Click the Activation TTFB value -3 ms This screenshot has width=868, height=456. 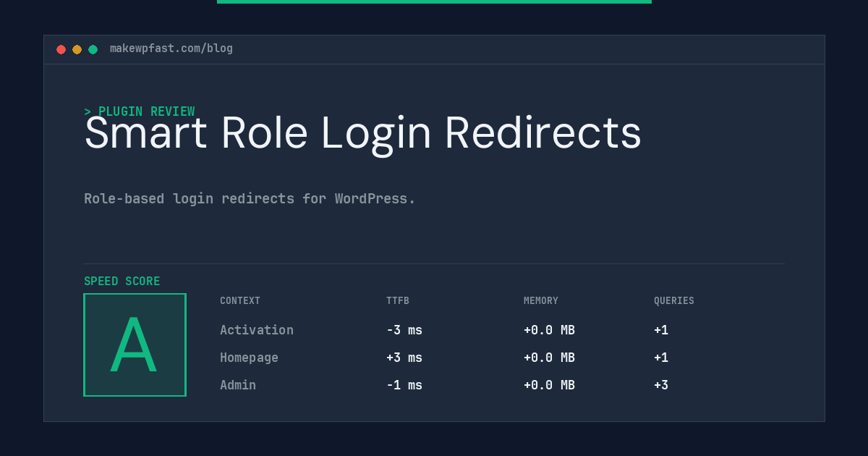point(404,330)
